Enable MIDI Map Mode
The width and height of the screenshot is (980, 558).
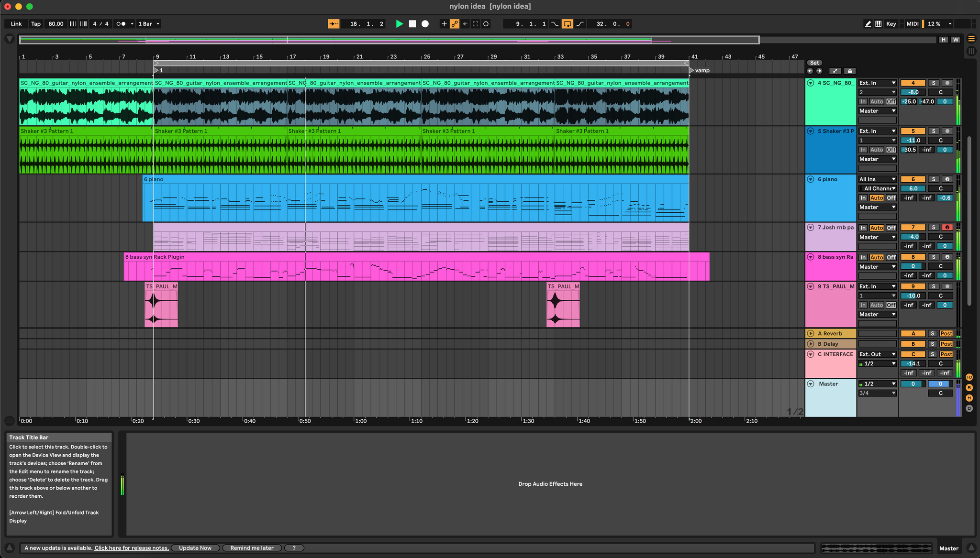tap(913, 24)
